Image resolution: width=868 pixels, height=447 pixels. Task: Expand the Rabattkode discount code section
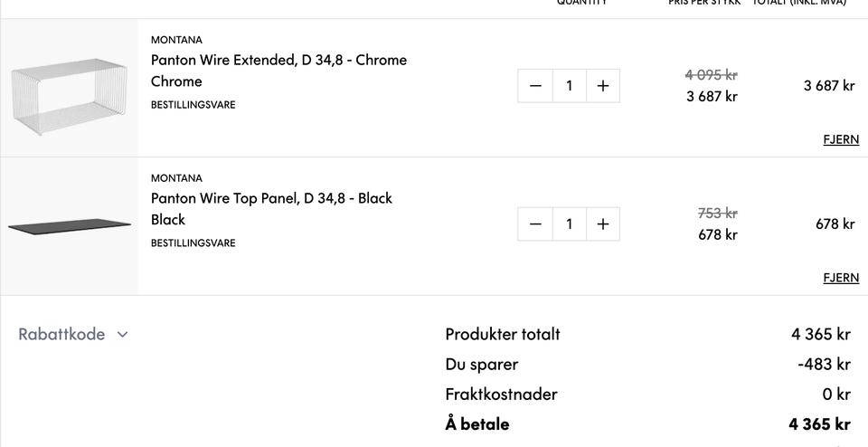62,334
